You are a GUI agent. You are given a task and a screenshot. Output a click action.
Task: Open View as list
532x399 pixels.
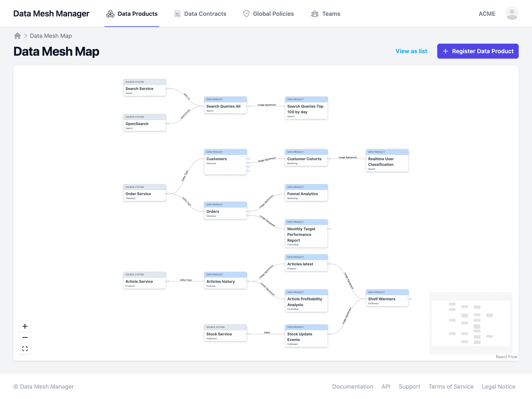(x=411, y=51)
